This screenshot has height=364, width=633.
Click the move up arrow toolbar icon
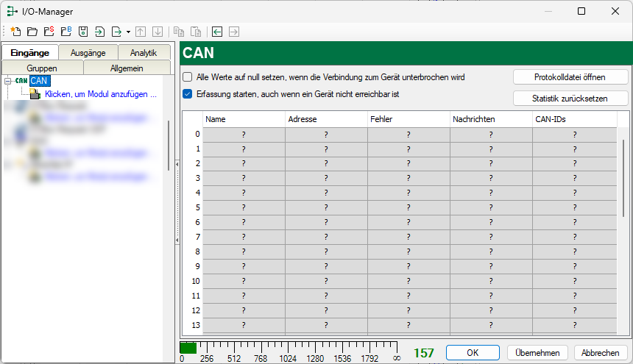coord(141,32)
